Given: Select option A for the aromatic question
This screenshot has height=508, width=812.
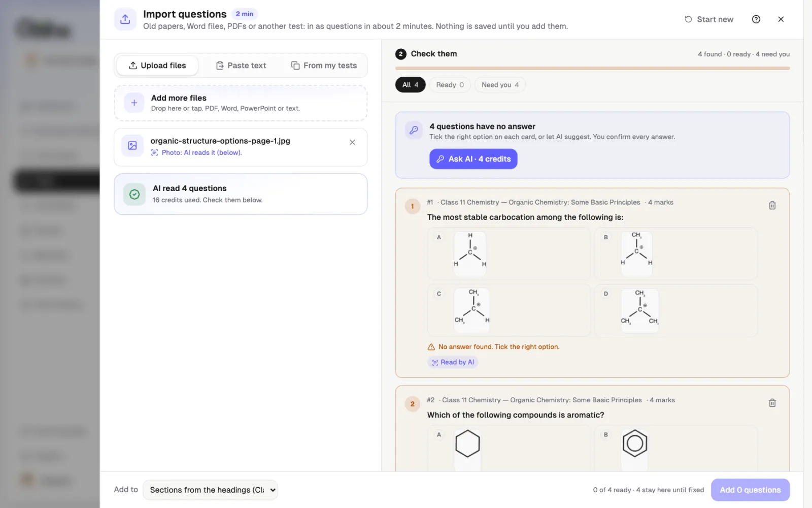Looking at the screenshot, I should [x=509, y=448].
